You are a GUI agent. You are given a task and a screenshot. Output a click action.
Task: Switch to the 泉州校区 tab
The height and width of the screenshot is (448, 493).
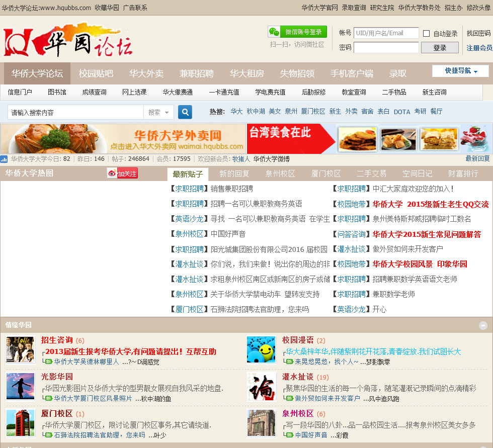[280, 174]
